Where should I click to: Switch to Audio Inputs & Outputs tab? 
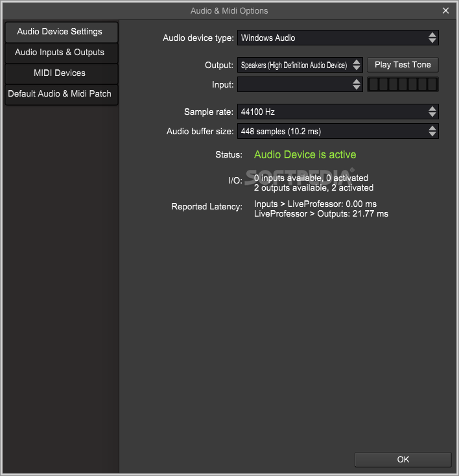62,53
